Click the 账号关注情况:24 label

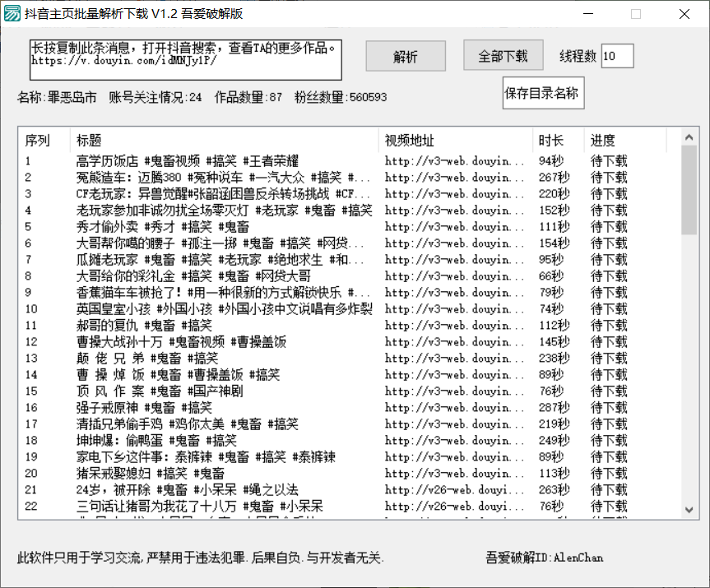155,97
